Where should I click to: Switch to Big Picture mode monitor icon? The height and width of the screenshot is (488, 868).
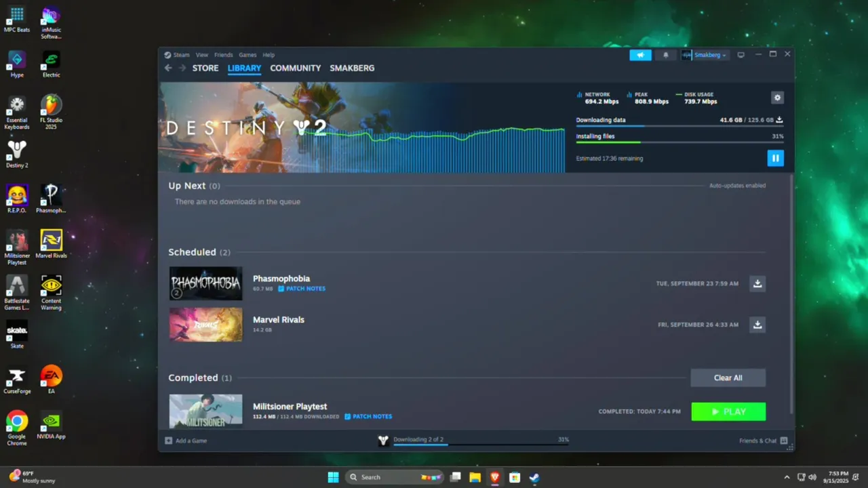741,55
